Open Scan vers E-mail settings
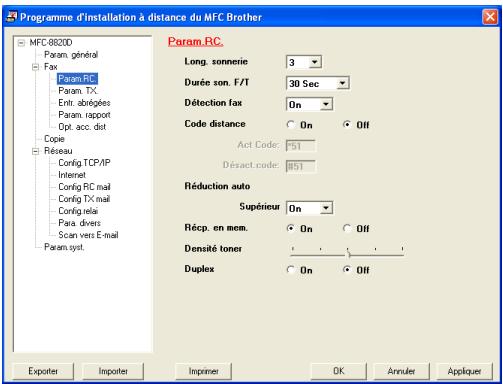This screenshot has width=503, height=384. pyautogui.click(x=88, y=235)
